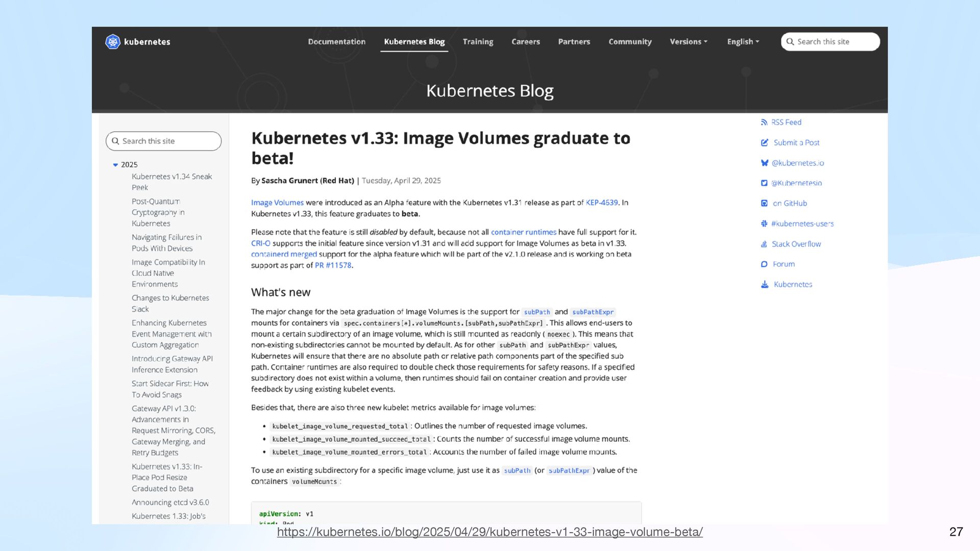Click the magnifier icon in header search
The width and height of the screenshot is (980, 551).
coord(790,42)
